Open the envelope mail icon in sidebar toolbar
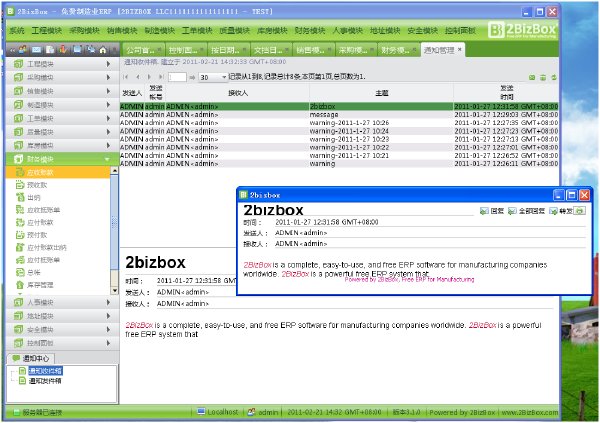The image size is (600, 423). 36,50
